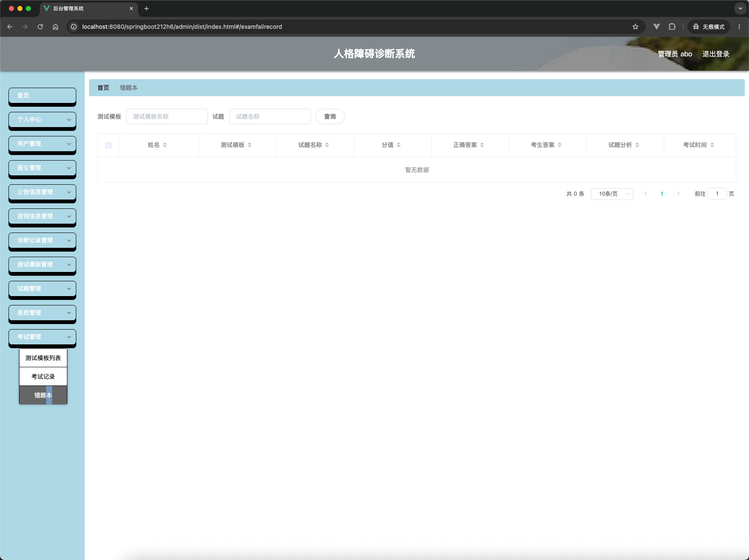Sort the 试题分析 column
Screen dimensions: 749x560
(x=637, y=145)
